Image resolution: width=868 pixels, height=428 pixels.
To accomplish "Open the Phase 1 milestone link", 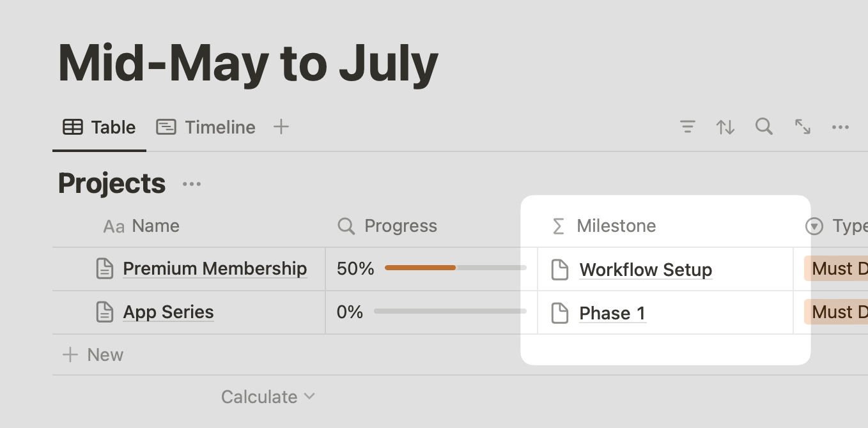I will pyautogui.click(x=612, y=313).
